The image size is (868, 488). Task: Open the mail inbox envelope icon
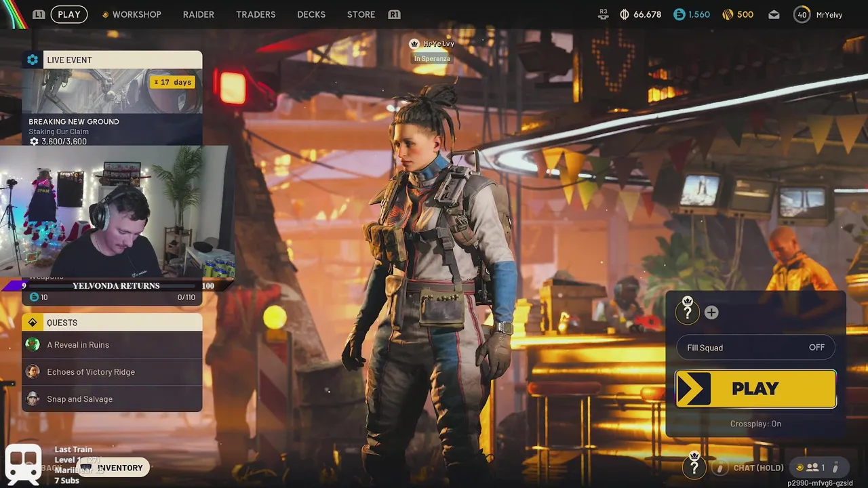(774, 14)
